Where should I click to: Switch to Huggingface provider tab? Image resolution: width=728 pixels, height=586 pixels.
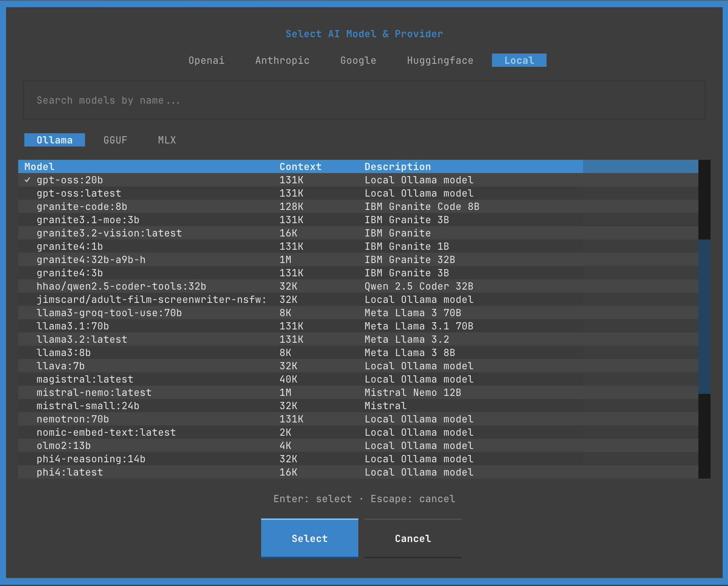440,60
